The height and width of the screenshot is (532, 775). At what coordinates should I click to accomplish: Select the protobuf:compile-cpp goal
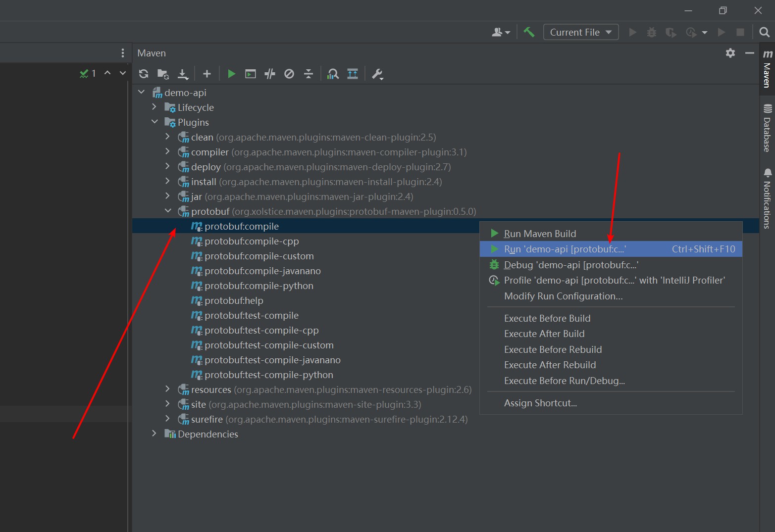pos(245,241)
